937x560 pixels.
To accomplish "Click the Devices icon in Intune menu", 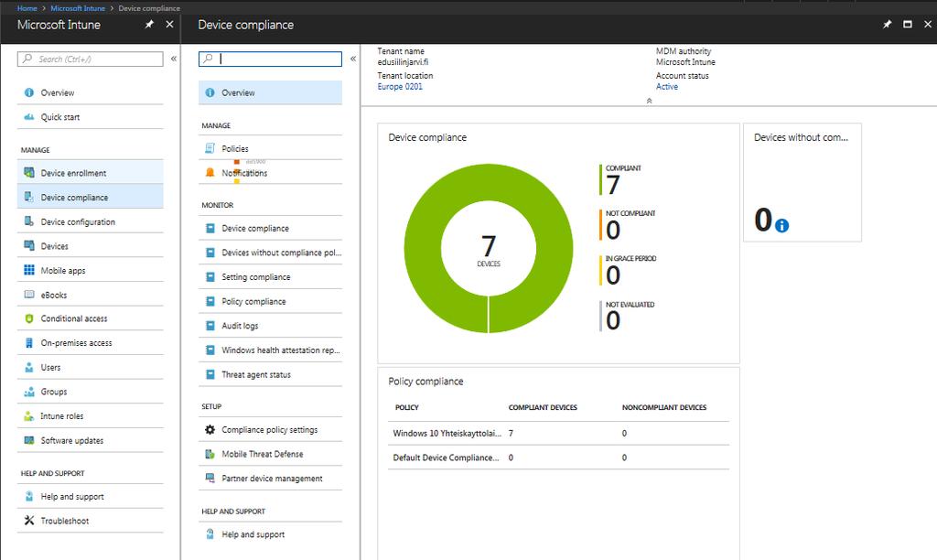I will (x=28, y=245).
